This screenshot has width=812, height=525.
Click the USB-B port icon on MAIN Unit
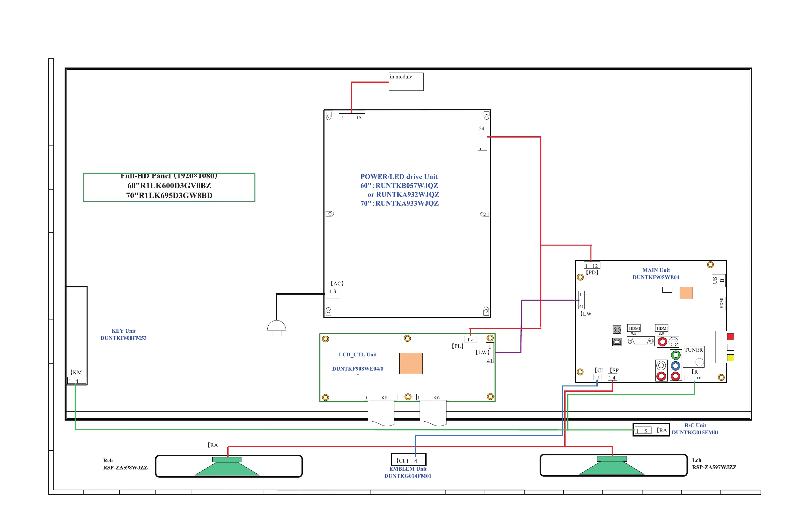pyautogui.click(x=617, y=342)
